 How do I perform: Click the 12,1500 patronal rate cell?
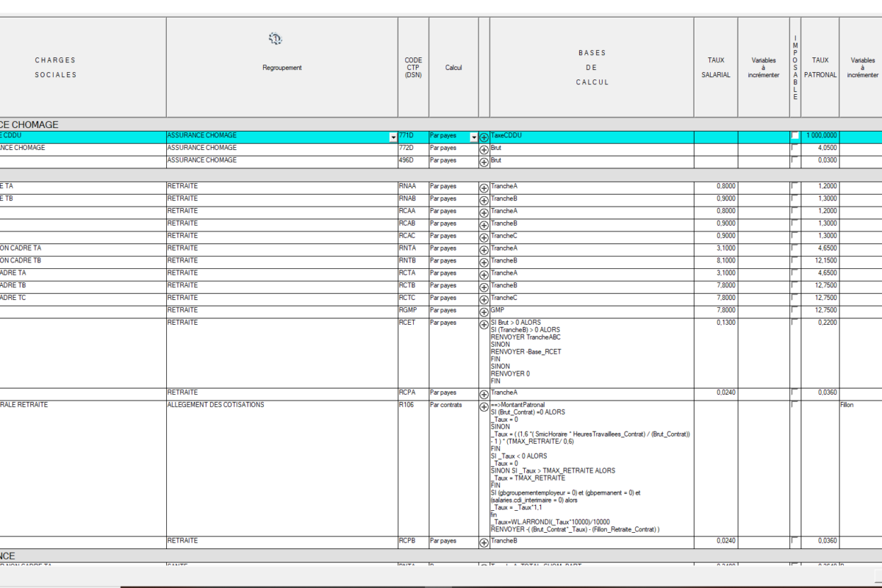coord(820,261)
